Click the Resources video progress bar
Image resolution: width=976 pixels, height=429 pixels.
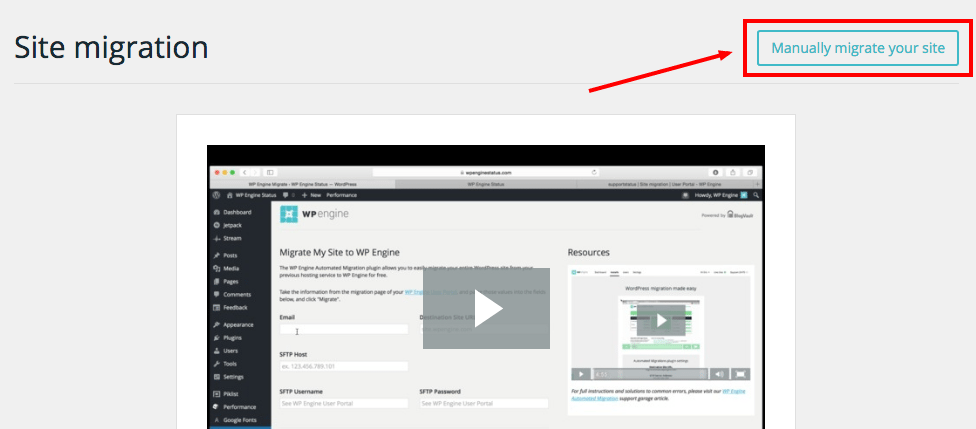tap(650, 374)
